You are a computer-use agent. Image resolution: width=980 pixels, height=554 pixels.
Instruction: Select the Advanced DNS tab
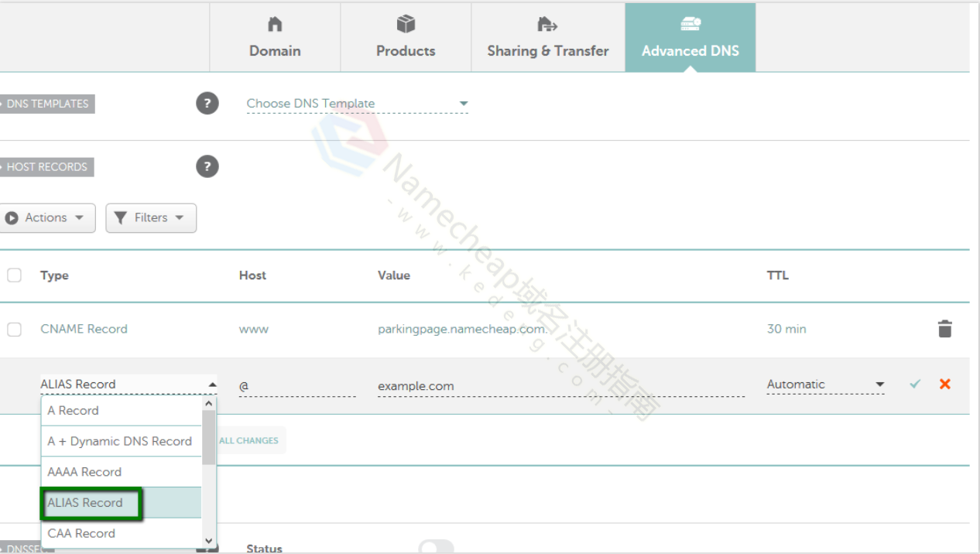tap(690, 37)
